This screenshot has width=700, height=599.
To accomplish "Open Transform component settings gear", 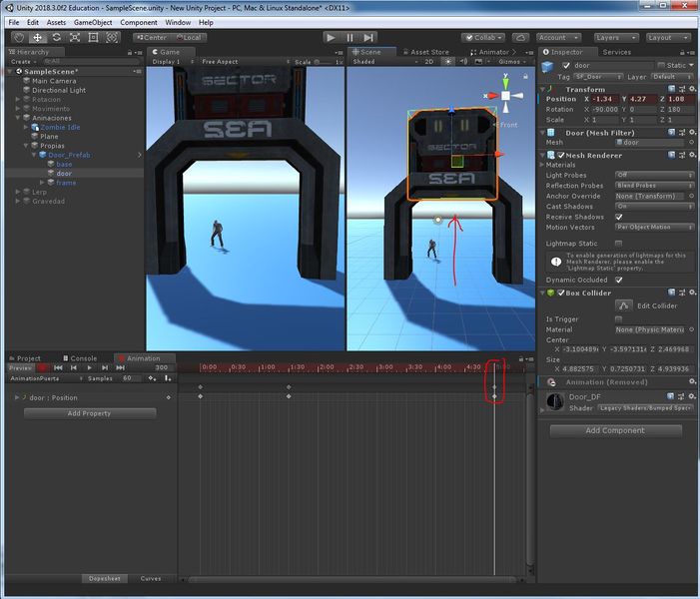I will [x=692, y=89].
